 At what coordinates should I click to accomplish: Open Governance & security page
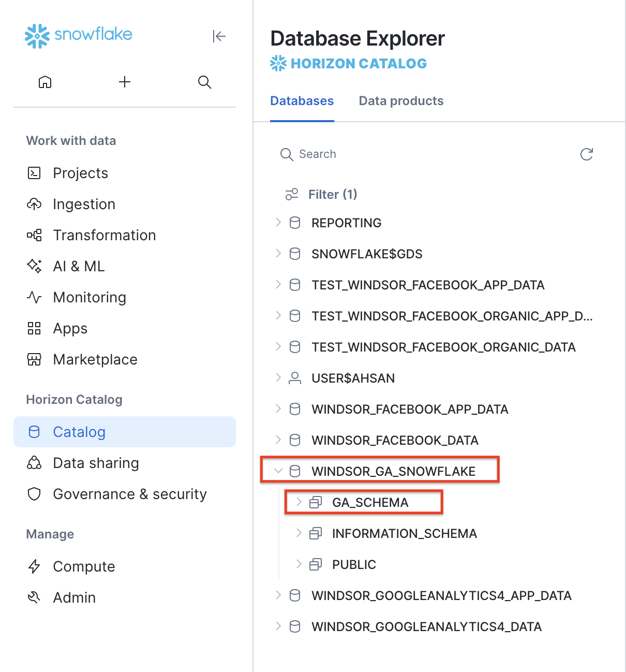point(125,494)
